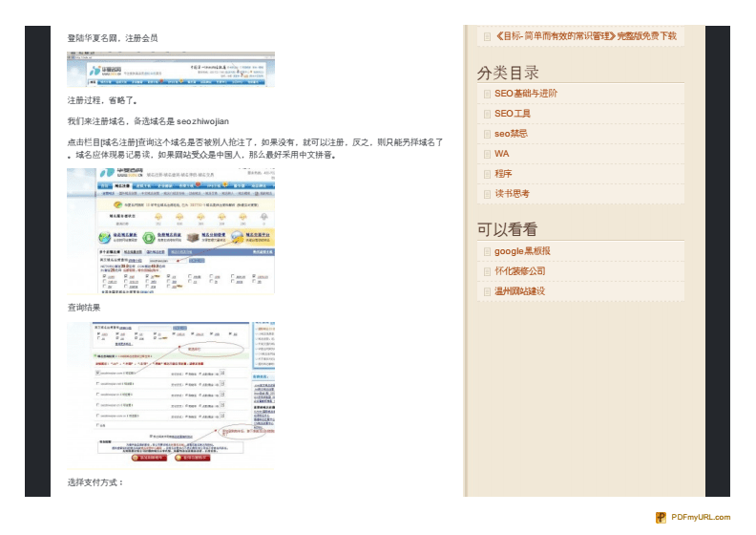Open the 《目标-简单而有效的常识管理》 download link
Image resolution: width=756 pixels, height=535 pixels.
pyautogui.click(x=586, y=36)
